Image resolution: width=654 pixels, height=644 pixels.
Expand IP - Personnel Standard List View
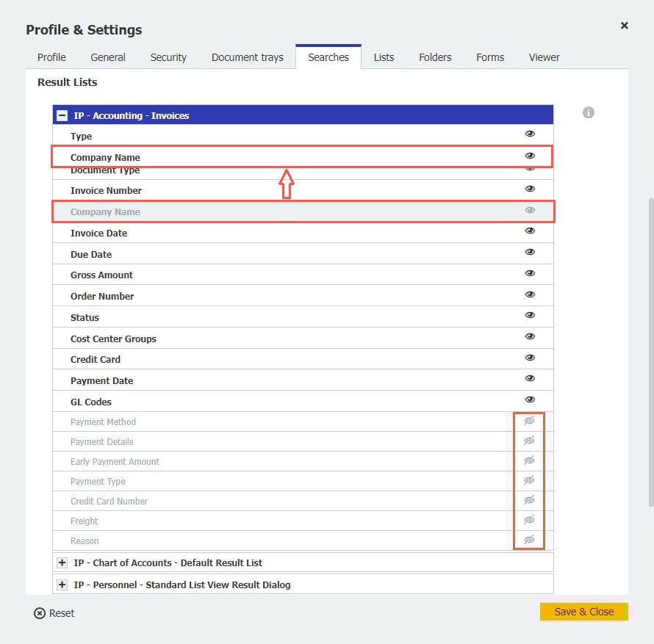coord(62,585)
